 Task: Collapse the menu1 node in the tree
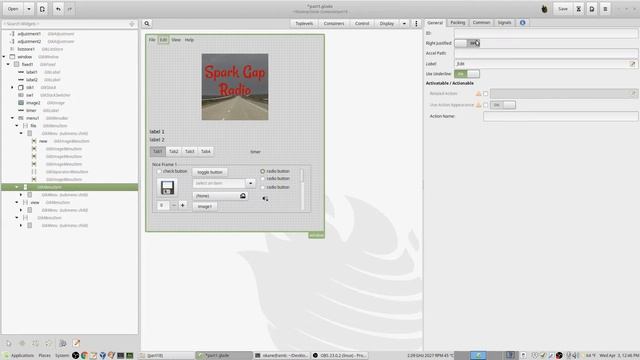pos(12,118)
